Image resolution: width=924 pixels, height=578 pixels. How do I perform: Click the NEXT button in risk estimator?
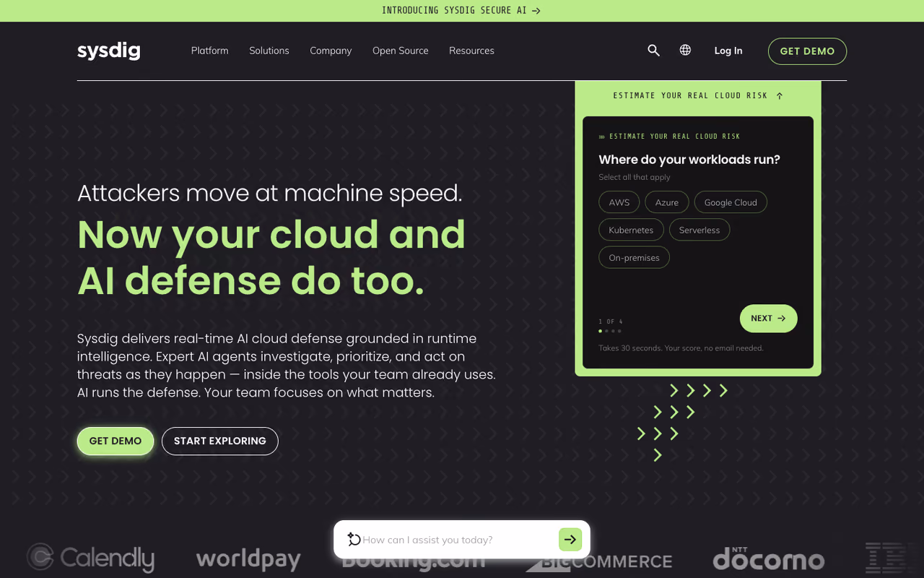tap(768, 319)
